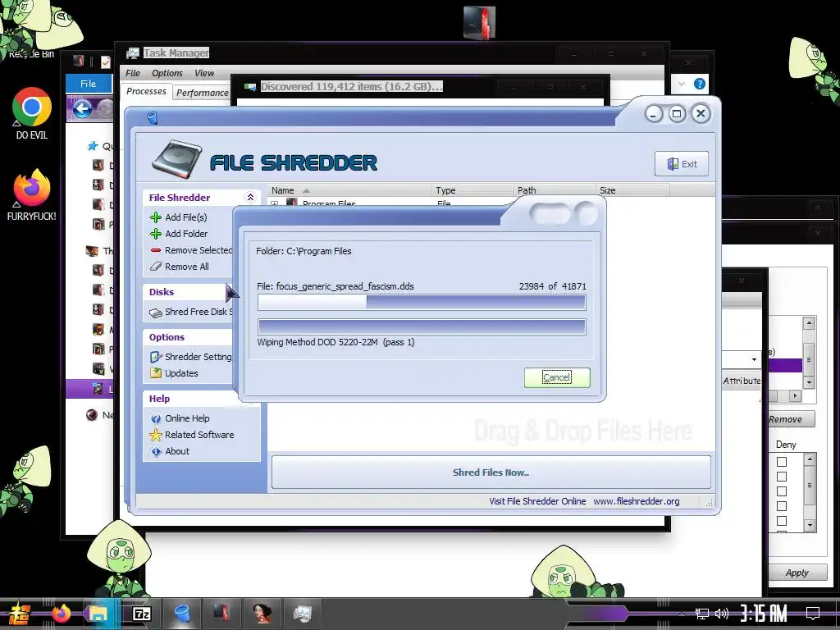Open the File tab in File Explorer

89,84
